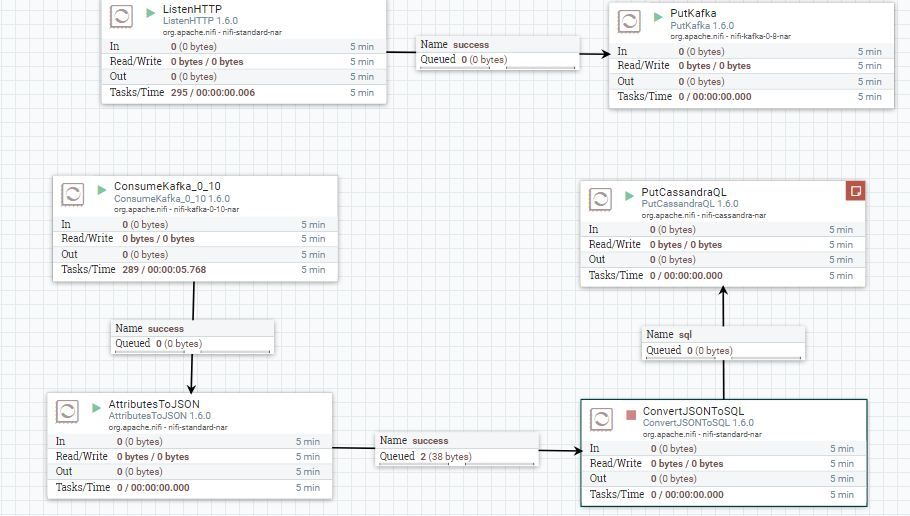The image size is (910, 516).
Task: Select the sql connection label
Action: click(x=724, y=342)
